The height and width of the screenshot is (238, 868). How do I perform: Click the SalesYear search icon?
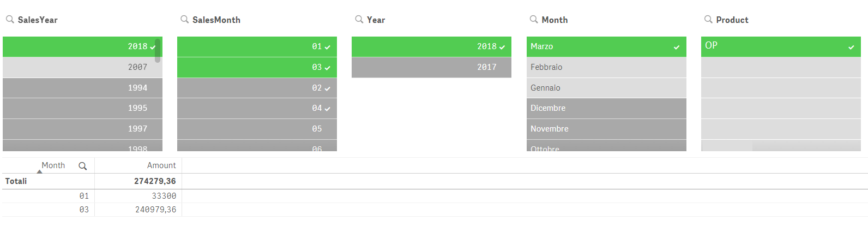click(x=10, y=19)
